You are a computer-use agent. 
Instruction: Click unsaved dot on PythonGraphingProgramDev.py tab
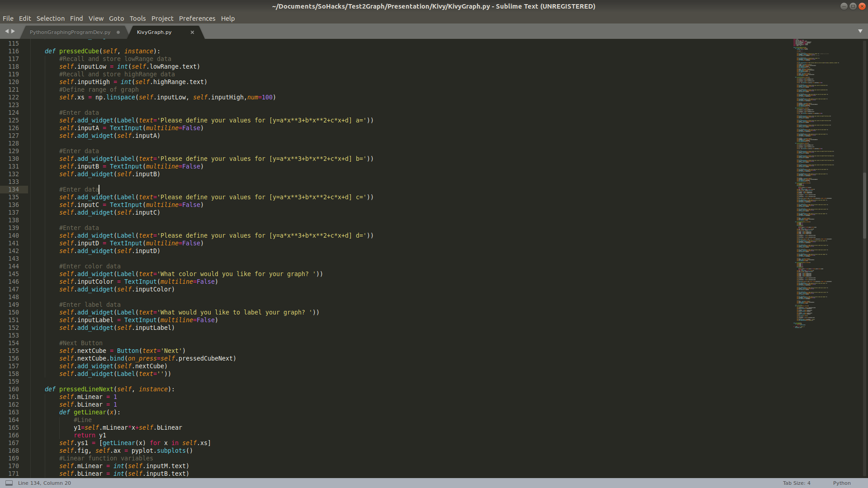coord(118,32)
